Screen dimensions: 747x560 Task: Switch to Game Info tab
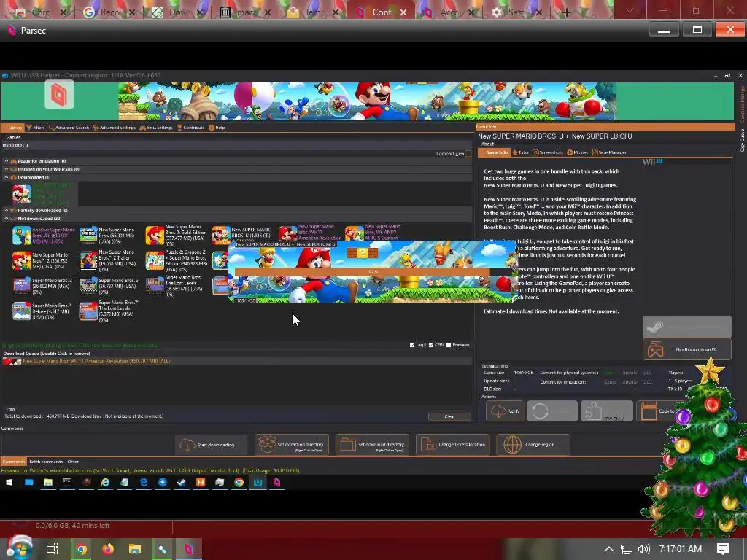point(494,152)
